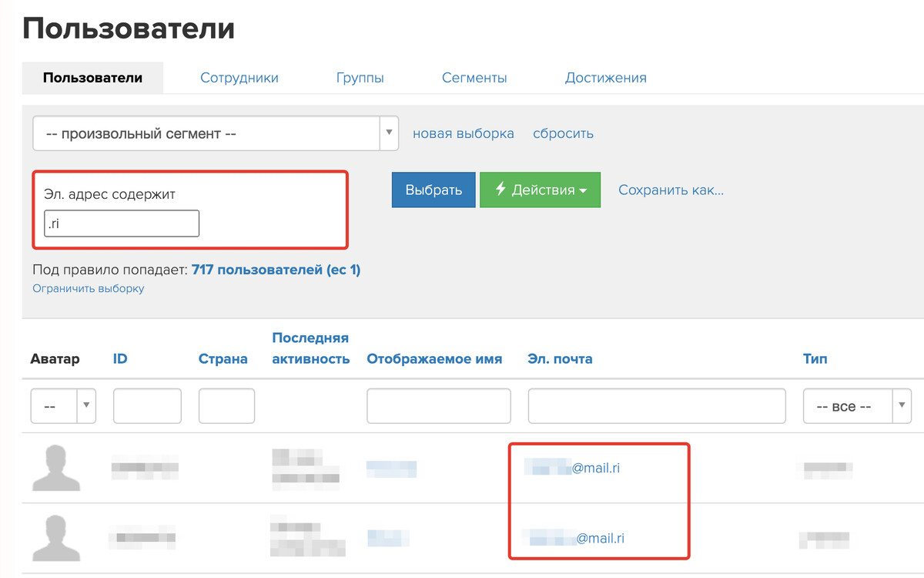Sort by the ID column header
Viewport: 924px width, 578px height.
[x=120, y=358]
